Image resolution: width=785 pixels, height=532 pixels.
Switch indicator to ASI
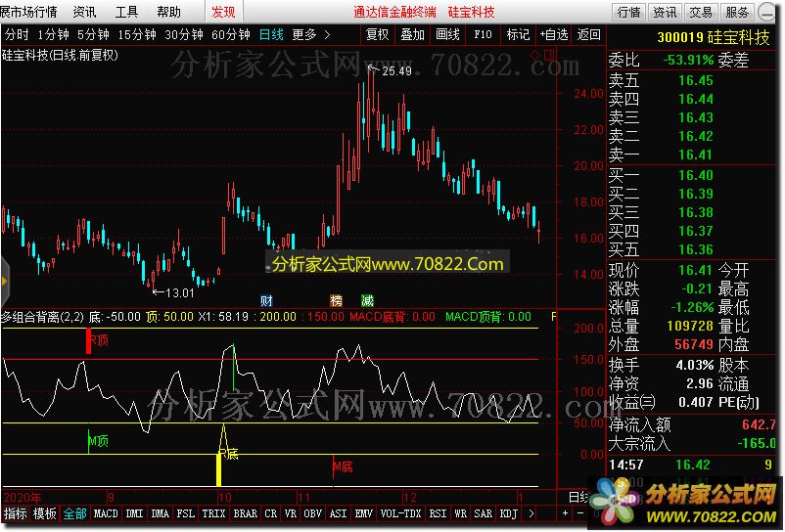[339, 513]
